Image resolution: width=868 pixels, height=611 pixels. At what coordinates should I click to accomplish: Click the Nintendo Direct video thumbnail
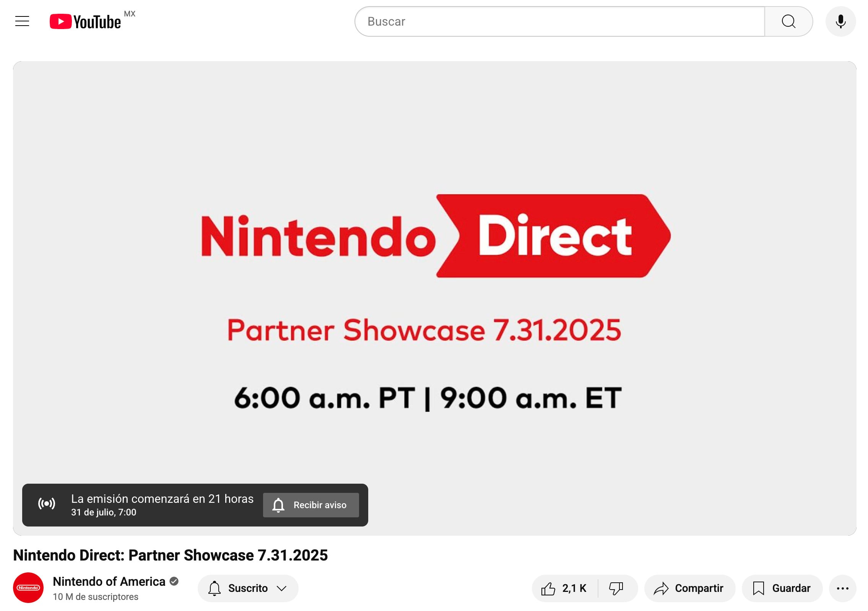click(x=434, y=298)
